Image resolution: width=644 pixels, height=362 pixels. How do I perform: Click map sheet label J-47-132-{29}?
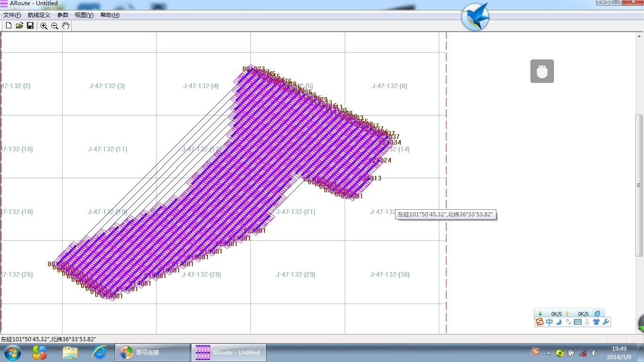click(x=296, y=275)
